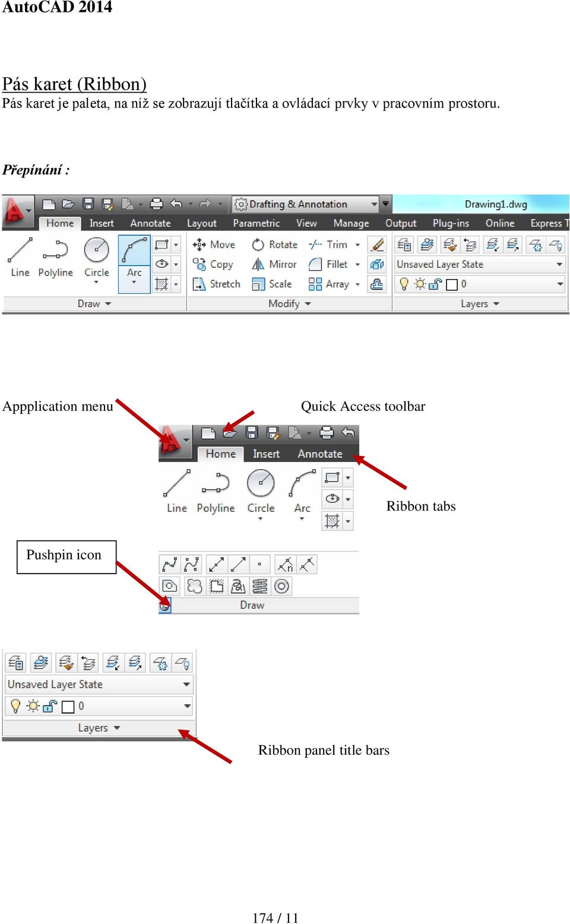The width and height of the screenshot is (570, 924).
Task: Click the Divide tool icon
Action: click(285, 564)
